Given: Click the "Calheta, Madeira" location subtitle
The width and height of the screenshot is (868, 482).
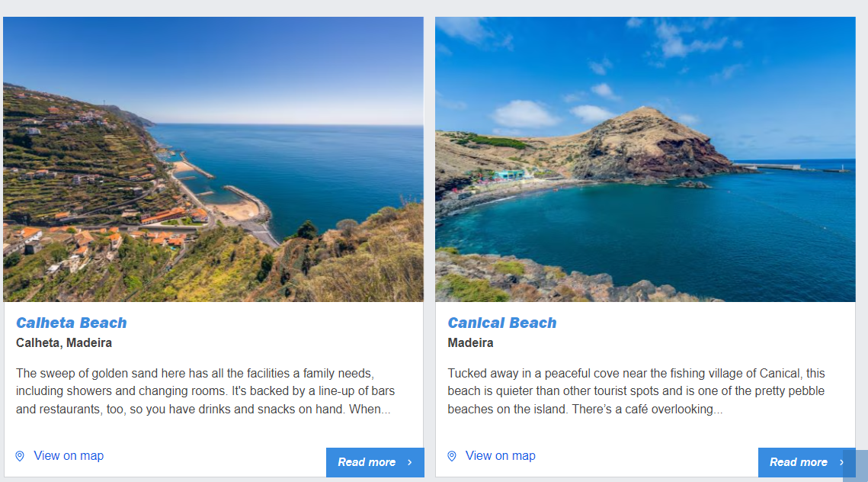Looking at the screenshot, I should coord(64,343).
